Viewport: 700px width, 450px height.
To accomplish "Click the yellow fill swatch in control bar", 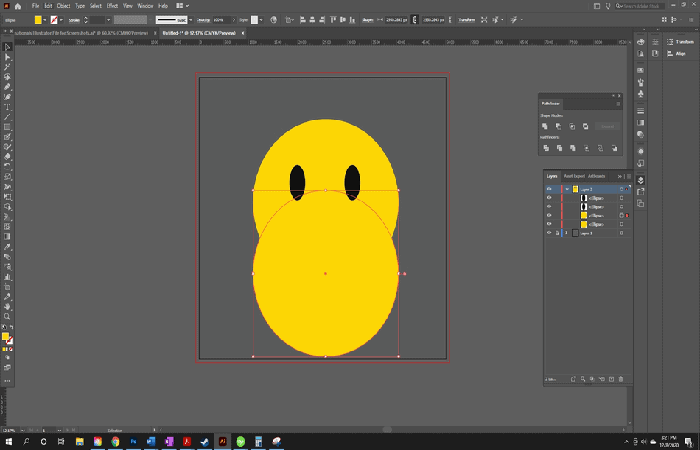I will pos(38,20).
